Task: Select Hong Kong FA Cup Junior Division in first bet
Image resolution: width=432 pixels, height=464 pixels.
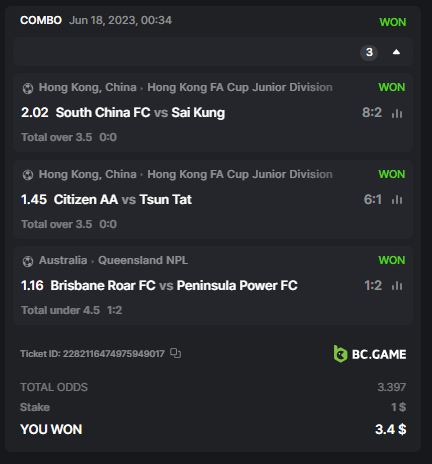Action: pos(240,87)
